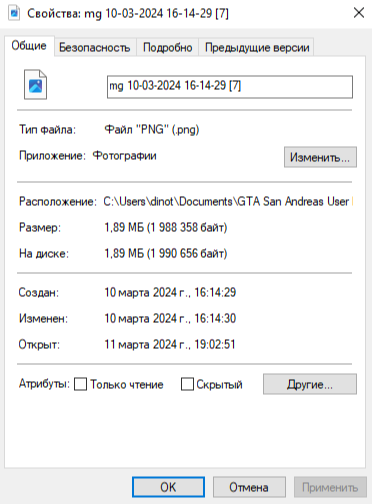Image resolution: width=372 pixels, height=504 pixels.
Task: Open the Другие... attributes dialog
Action: coord(310,384)
